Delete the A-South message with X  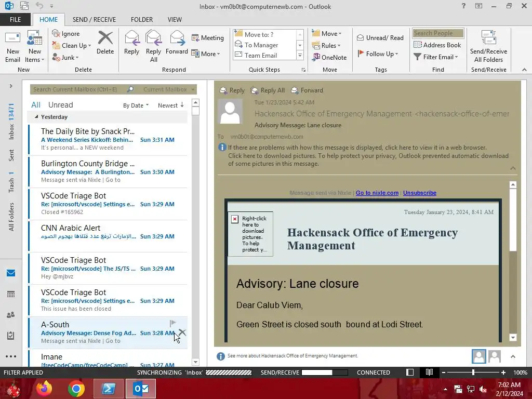(182, 332)
